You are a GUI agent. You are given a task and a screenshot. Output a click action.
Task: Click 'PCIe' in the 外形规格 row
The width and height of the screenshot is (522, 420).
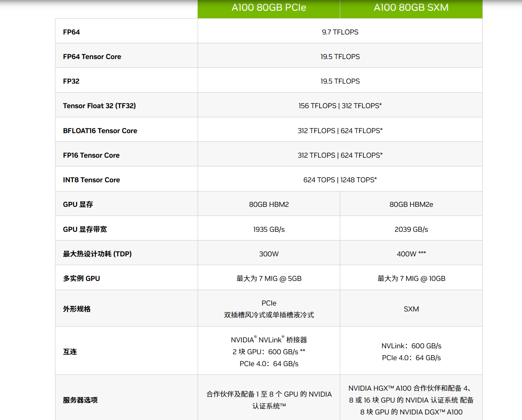[269, 303]
